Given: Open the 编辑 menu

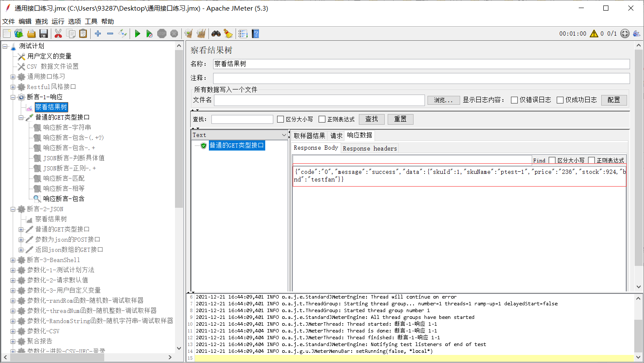Looking at the screenshot, I should coord(25,21).
